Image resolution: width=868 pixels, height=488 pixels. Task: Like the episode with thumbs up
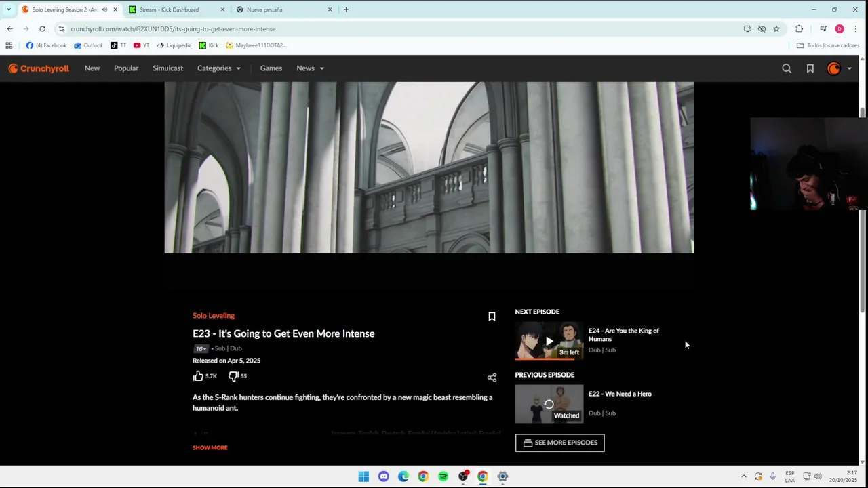(198, 375)
